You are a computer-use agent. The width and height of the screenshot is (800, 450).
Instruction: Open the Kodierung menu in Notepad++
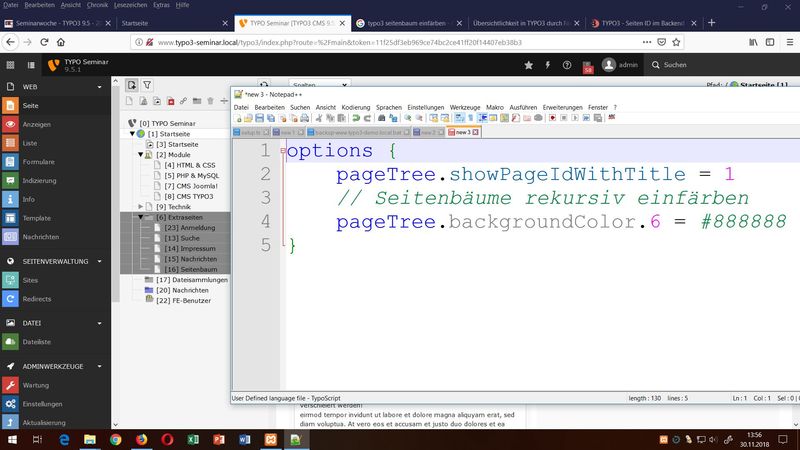click(x=355, y=106)
